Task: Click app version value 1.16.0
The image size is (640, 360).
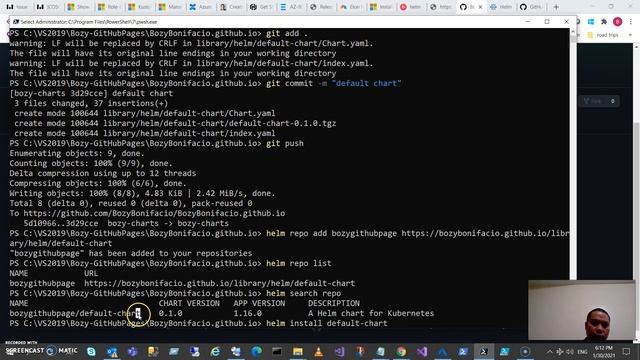Action: click(248, 313)
